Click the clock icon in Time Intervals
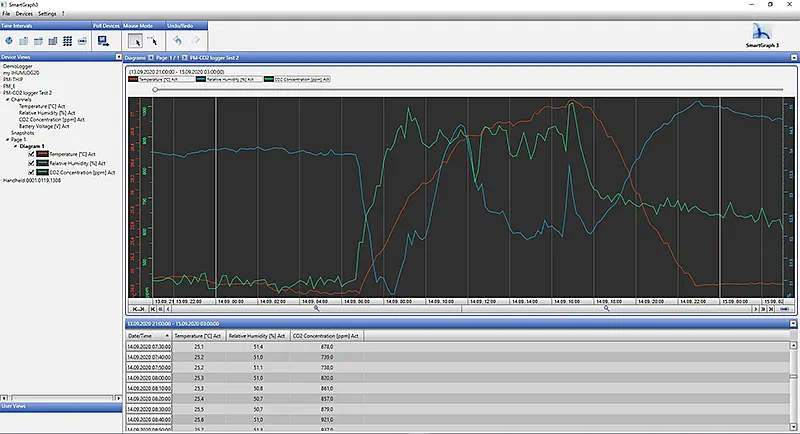800x434 pixels. point(9,41)
